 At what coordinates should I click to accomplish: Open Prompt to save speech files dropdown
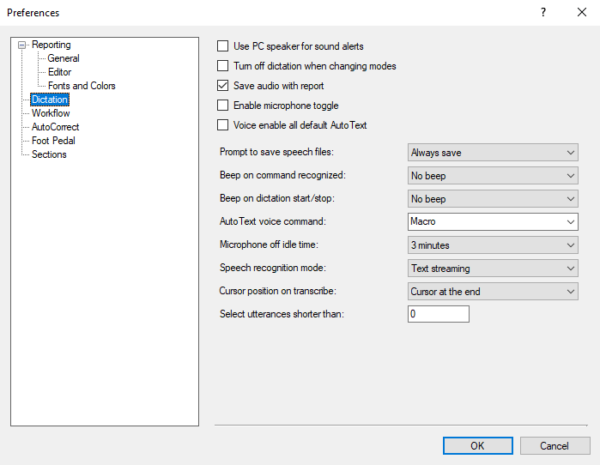[x=493, y=152]
